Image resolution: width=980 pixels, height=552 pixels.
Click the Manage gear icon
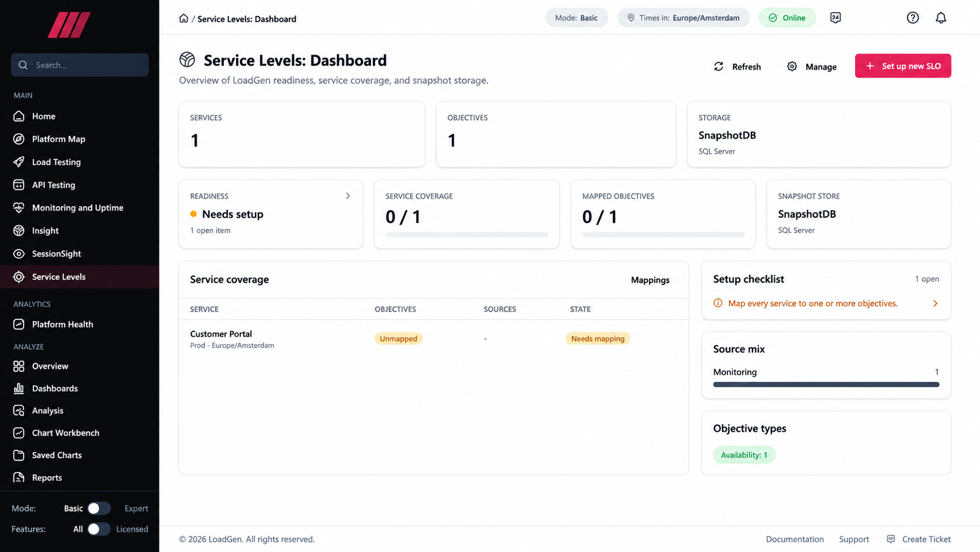[x=792, y=66]
